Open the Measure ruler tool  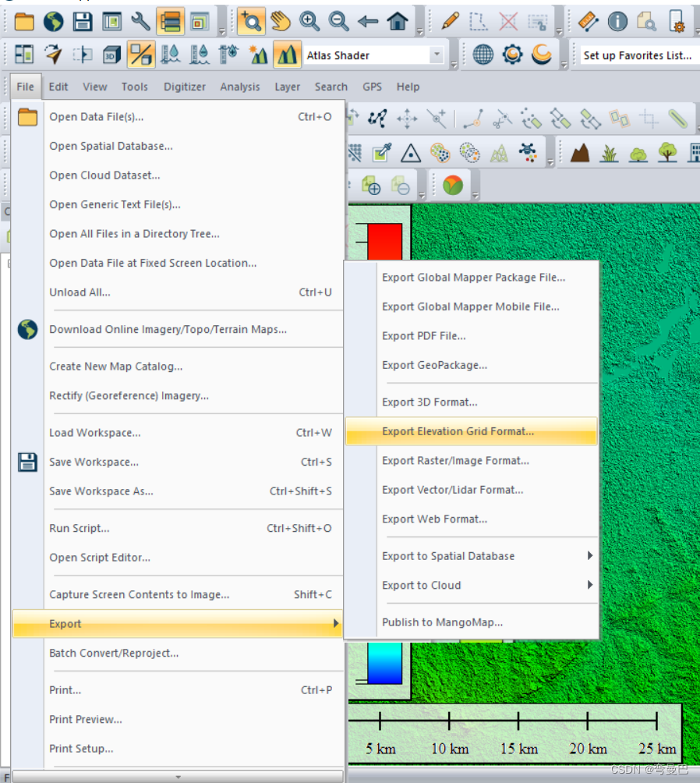(589, 22)
